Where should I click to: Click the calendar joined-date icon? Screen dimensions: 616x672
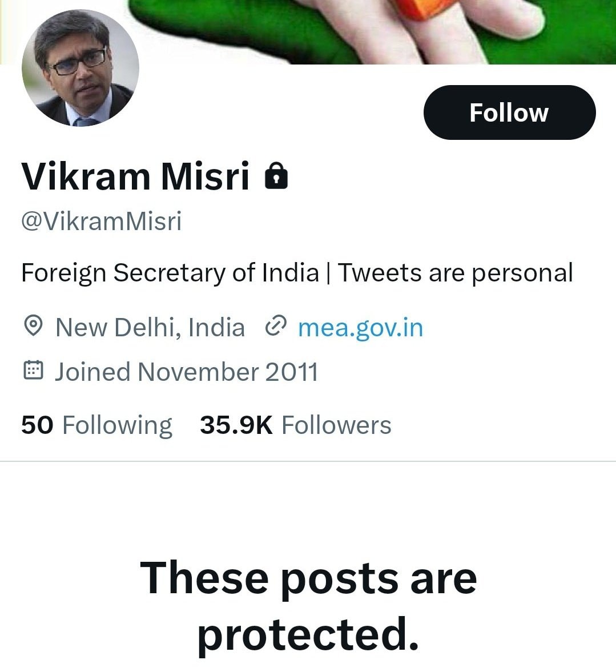click(x=33, y=371)
